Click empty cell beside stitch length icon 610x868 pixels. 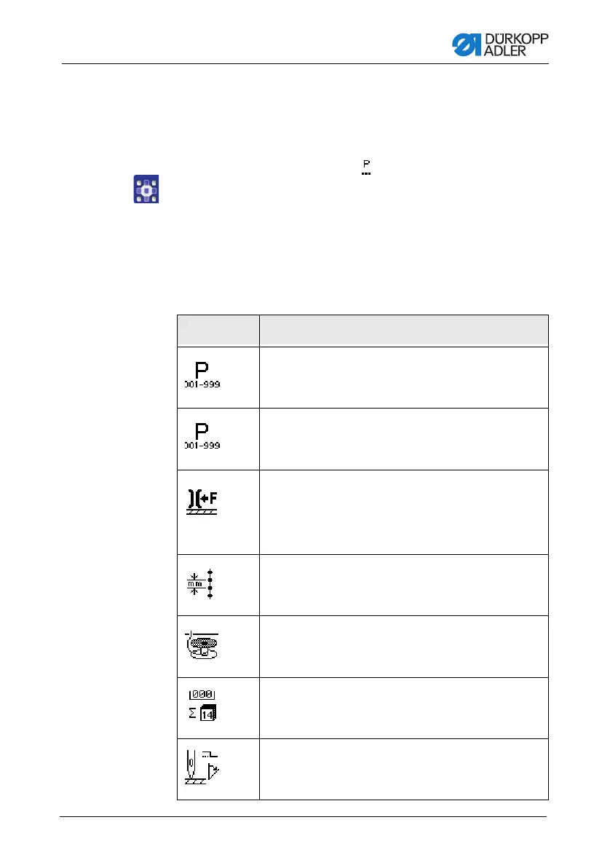pyautogui.click(x=404, y=585)
